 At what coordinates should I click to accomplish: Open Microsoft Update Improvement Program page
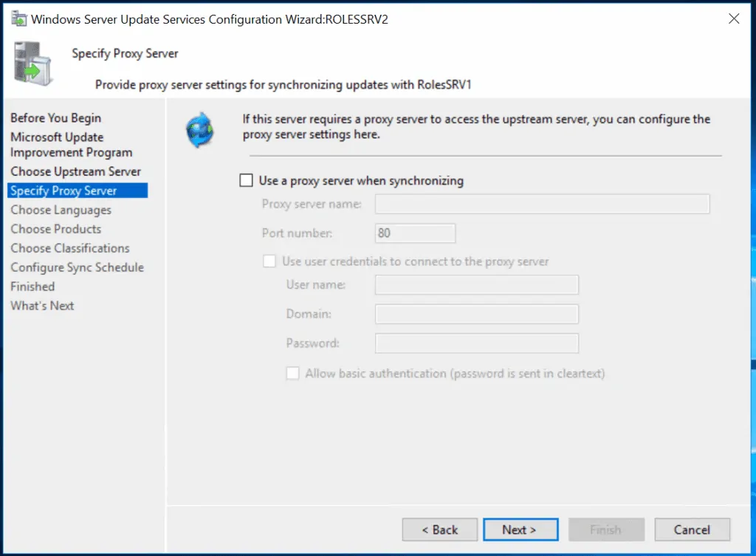[x=57, y=145]
